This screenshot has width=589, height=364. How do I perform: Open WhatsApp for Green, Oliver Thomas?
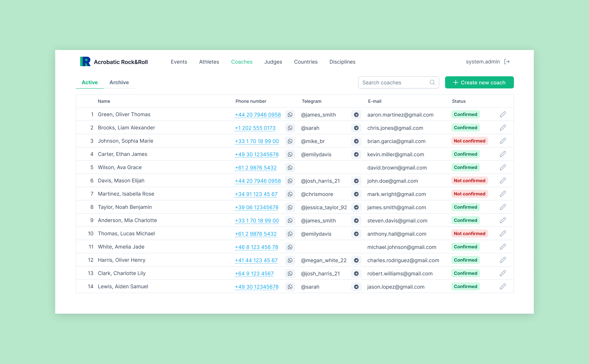tap(290, 115)
